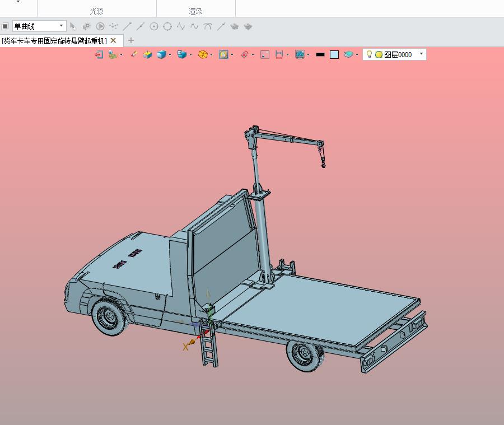Click the red crosshair target icon
504x425 pixels.
(244, 54)
